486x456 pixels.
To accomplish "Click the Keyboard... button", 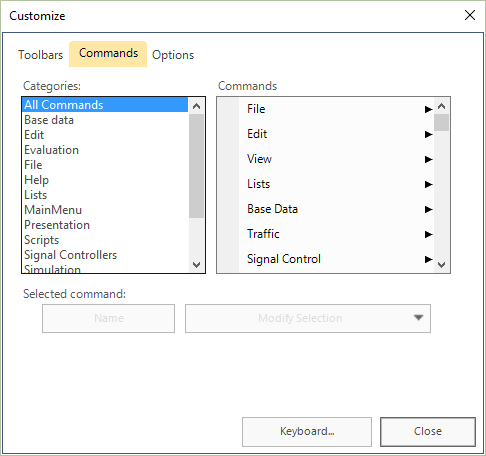I will (307, 431).
